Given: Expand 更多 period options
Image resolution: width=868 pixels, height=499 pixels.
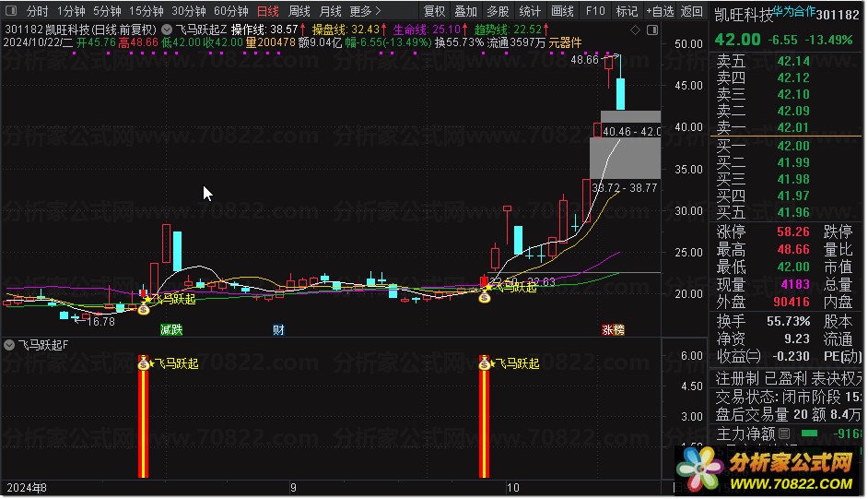Looking at the screenshot, I should click(366, 11).
